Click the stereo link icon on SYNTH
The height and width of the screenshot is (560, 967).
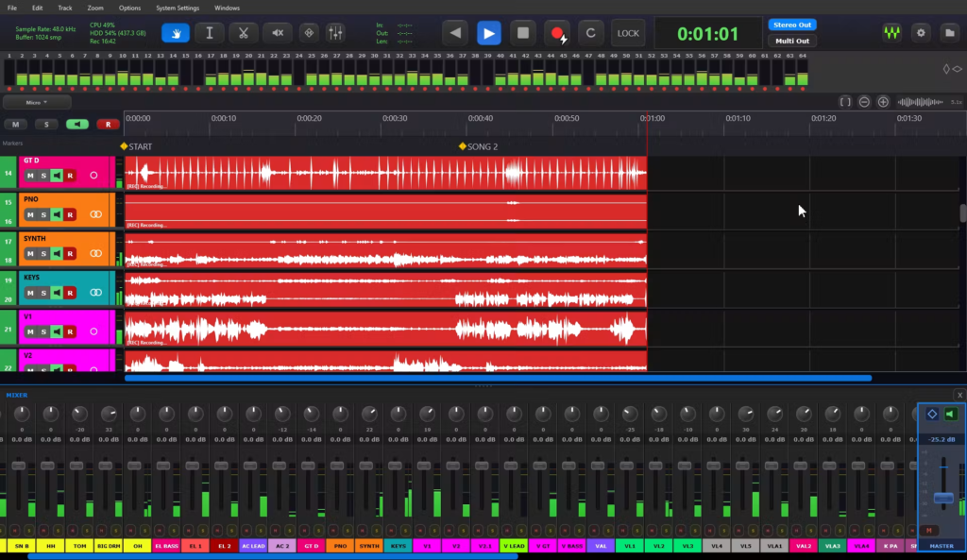95,253
